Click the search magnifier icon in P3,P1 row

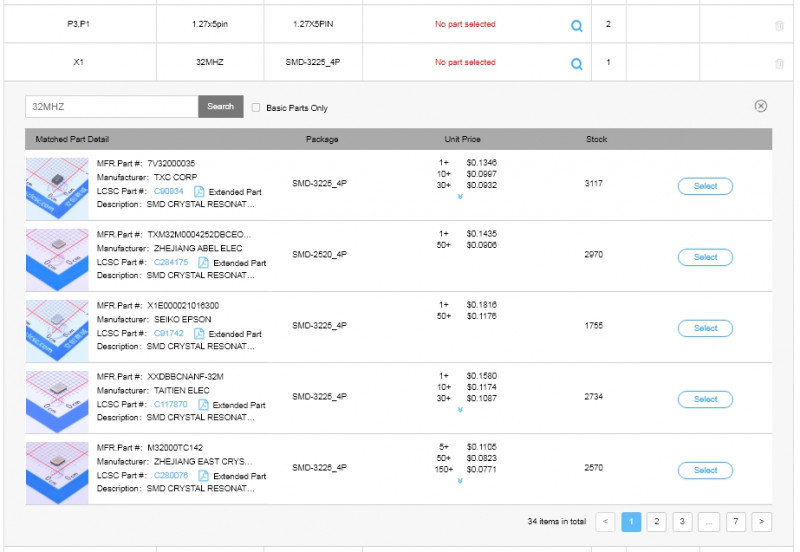[576, 25]
